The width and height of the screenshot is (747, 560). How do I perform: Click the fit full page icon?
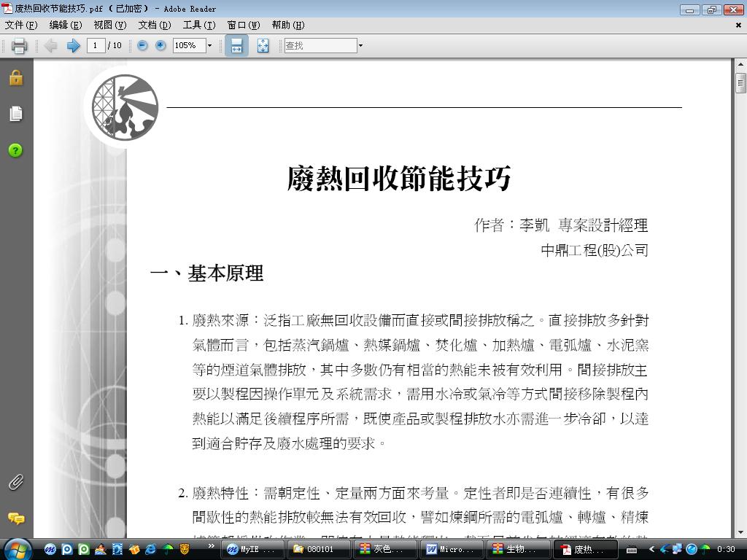click(x=263, y=46)
